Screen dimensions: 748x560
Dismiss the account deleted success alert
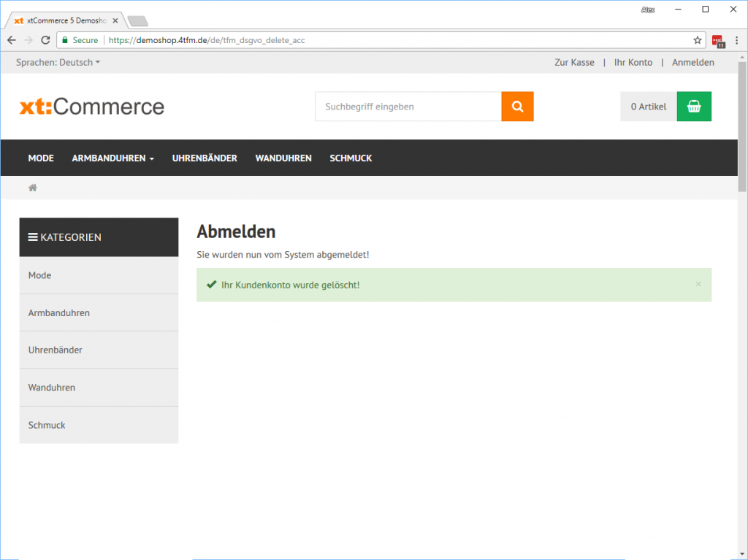click(x=698, y=284)
